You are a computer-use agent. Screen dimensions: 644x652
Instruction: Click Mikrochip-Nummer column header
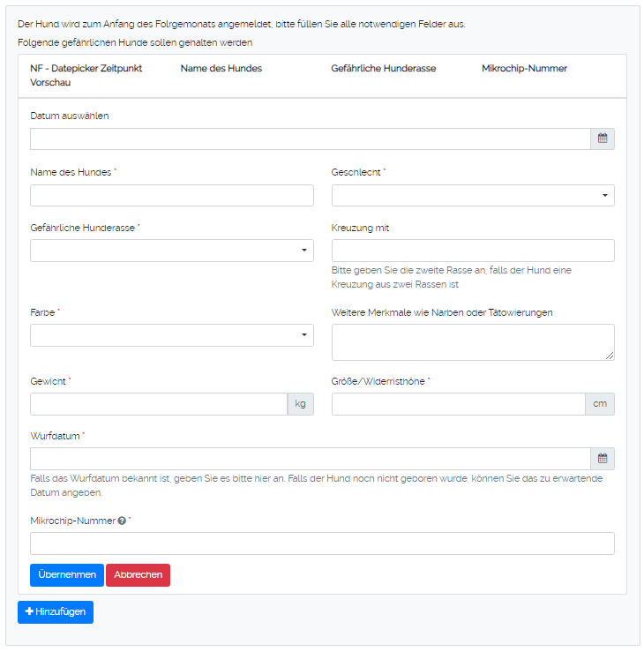pos(524,68)
